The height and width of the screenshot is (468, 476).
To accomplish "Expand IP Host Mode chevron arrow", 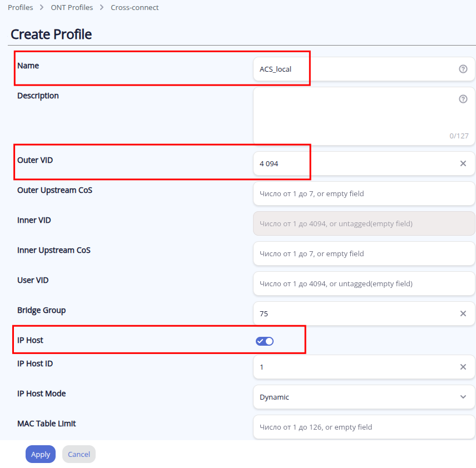I will [x=463, y=397].
